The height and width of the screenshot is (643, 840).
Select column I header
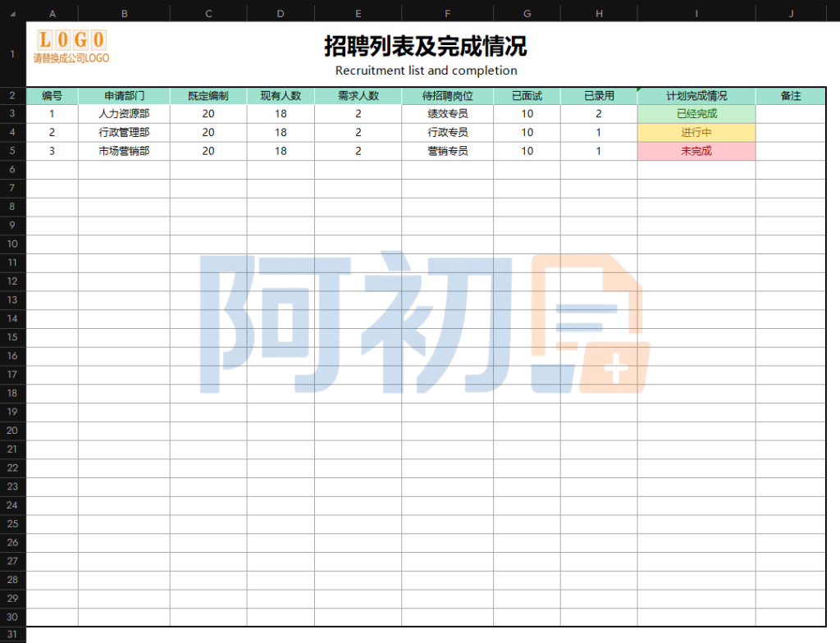[696, 13]
